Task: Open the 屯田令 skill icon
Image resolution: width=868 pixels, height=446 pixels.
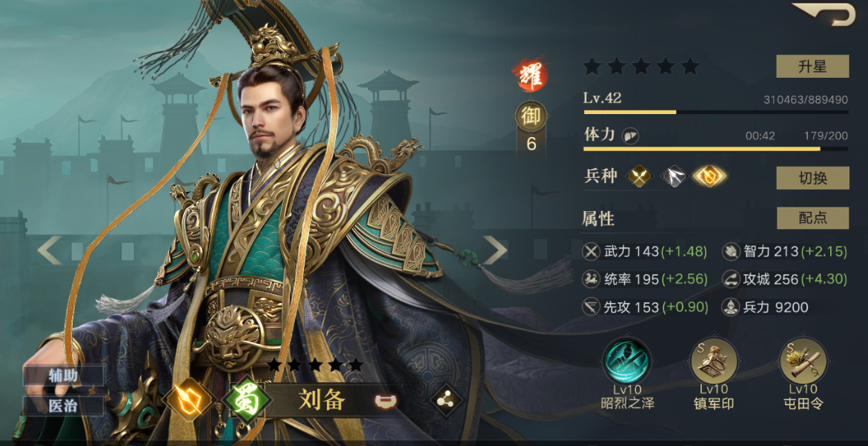Action: 804,362
